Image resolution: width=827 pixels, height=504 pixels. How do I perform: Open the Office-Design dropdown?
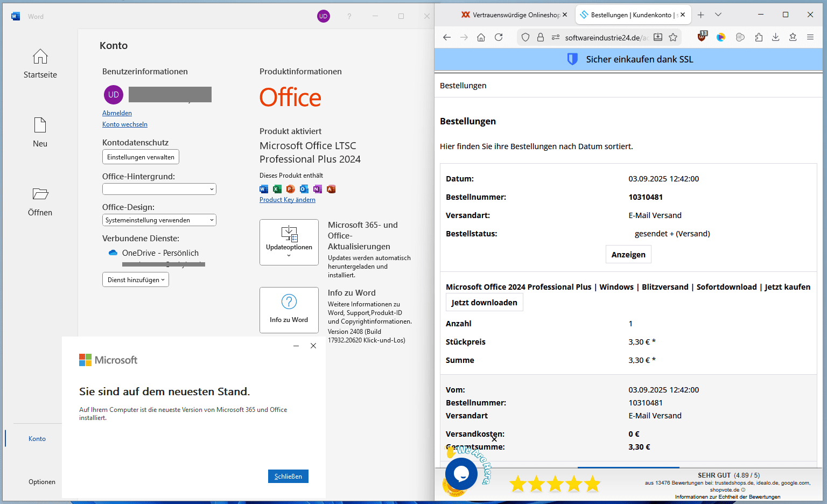coord(159,220)
